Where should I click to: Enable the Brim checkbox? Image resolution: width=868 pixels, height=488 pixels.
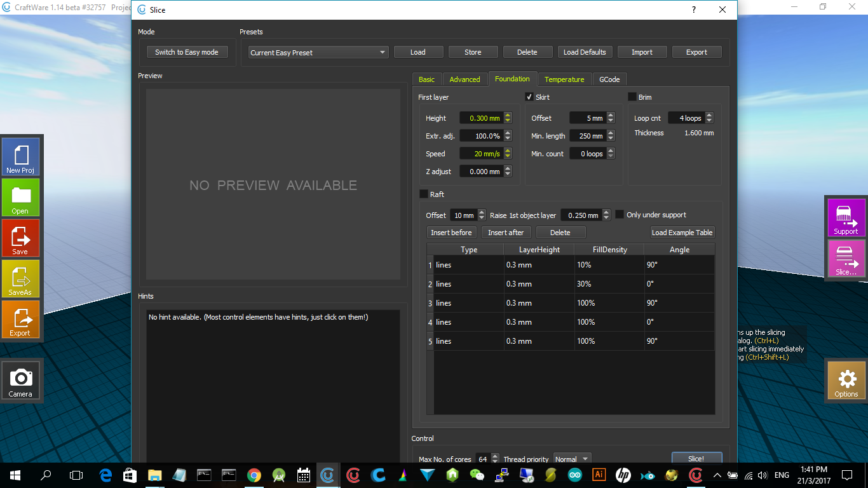tap(632, 97)
